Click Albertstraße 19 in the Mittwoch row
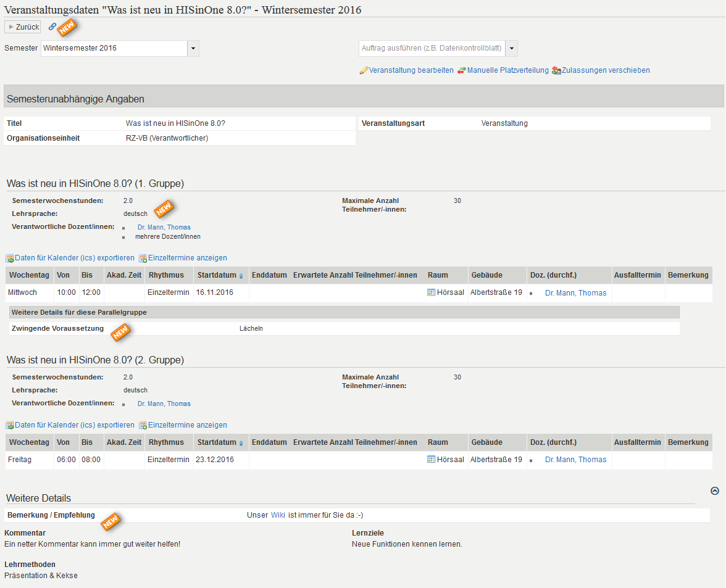Image resolution: width=726 pixels, height=588 pixels. (x=496, y=292)
